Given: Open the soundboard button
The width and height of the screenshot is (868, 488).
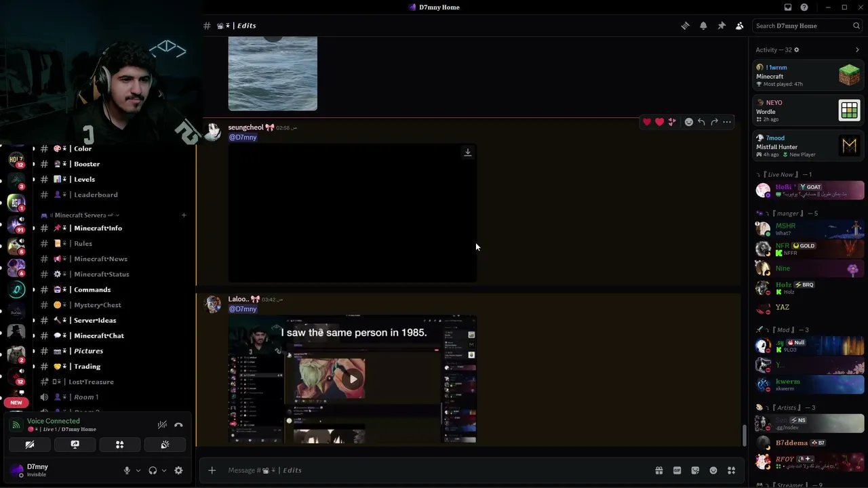Looking at the screenshot, I should point(165,445).
